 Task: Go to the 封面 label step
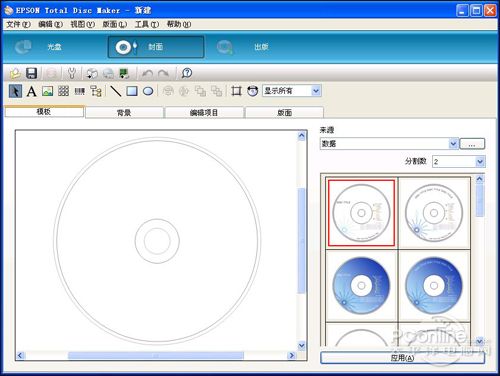(x=156, y=47)
